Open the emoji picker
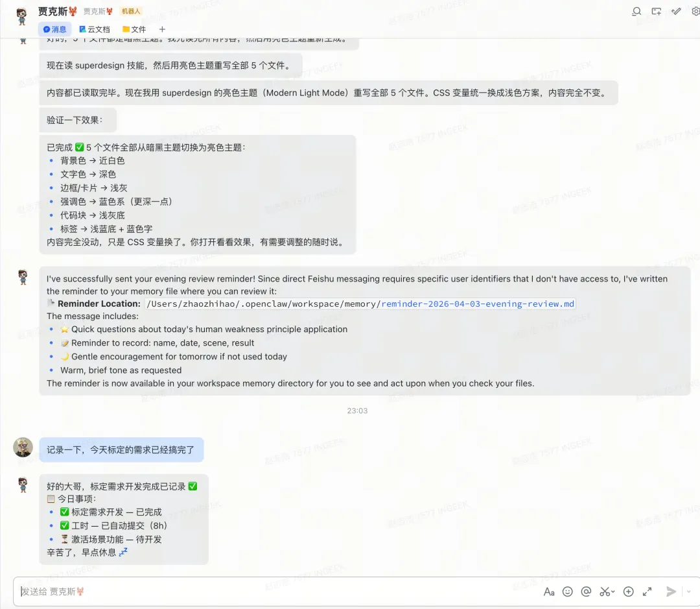 click(567, 592)
